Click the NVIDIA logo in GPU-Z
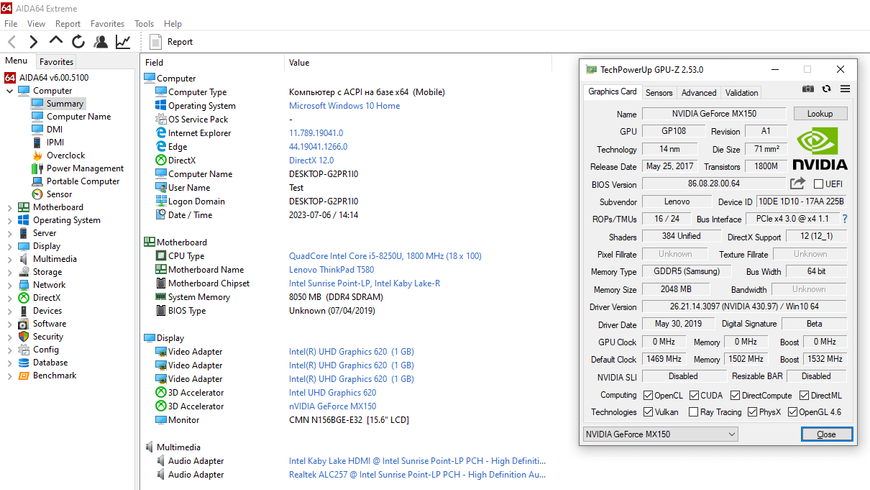 point(820,149)
